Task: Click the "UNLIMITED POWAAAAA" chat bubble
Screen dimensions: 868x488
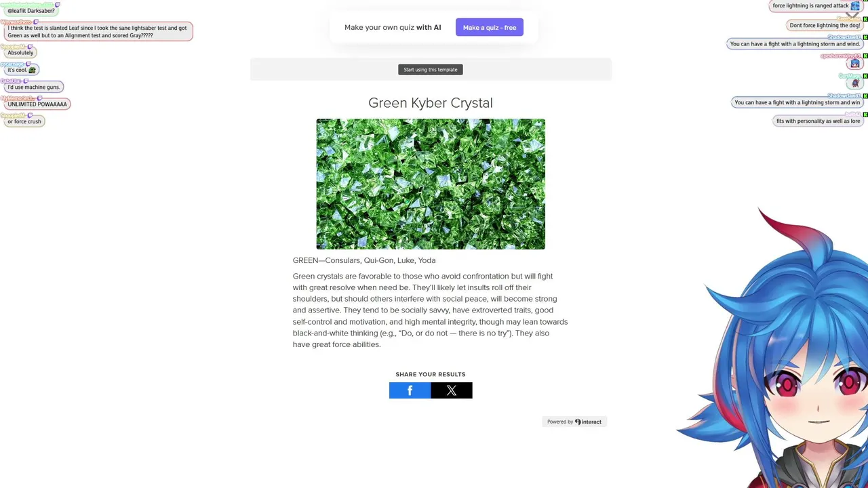Action: 37,104
